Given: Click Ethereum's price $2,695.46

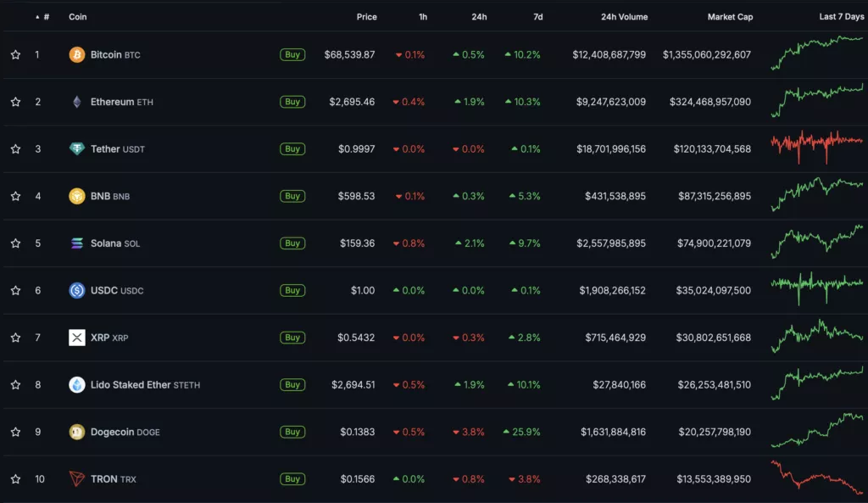Looking at the screenshot, I should click(x=352, y=102).
